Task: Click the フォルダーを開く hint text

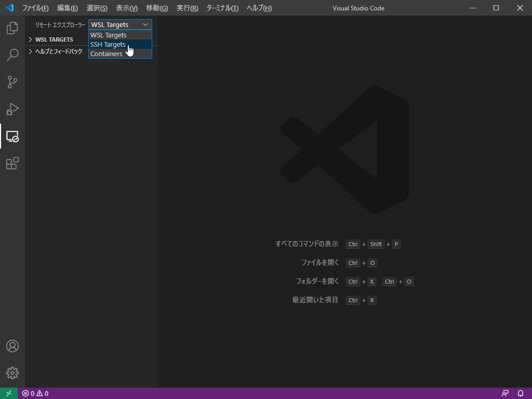Action: click(317, 281)
